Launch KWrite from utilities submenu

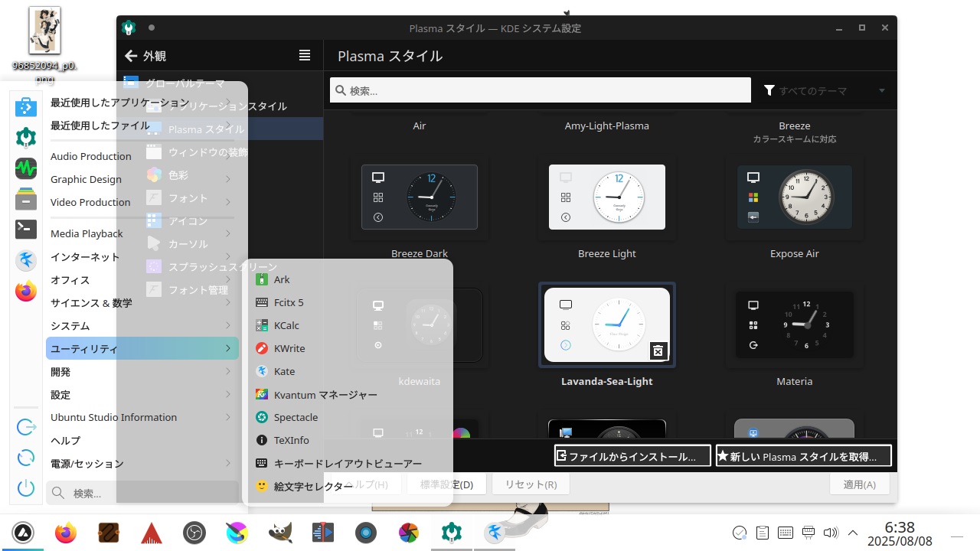(348, 348)
